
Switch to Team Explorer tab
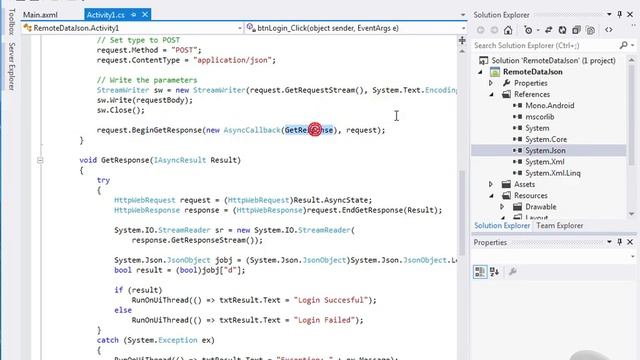point(560,226)
